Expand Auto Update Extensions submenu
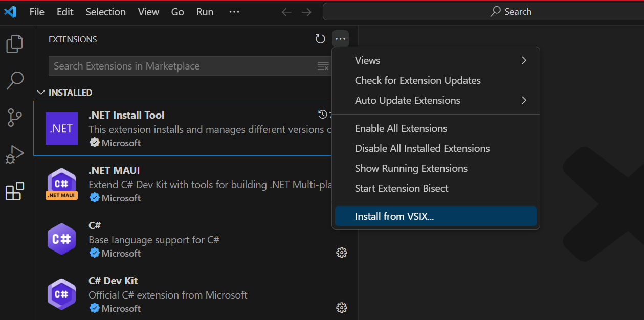Viewport: 644px width, 320px height. pyautogui.click(x=436, y=100)
